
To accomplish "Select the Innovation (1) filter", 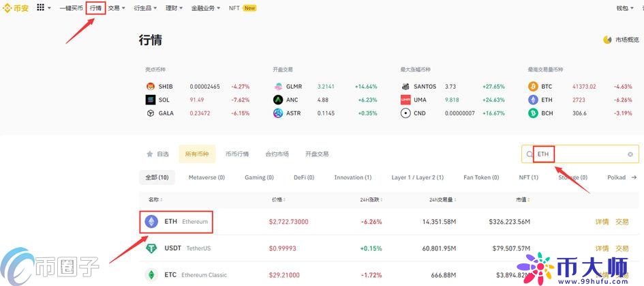I will [353, 177].
